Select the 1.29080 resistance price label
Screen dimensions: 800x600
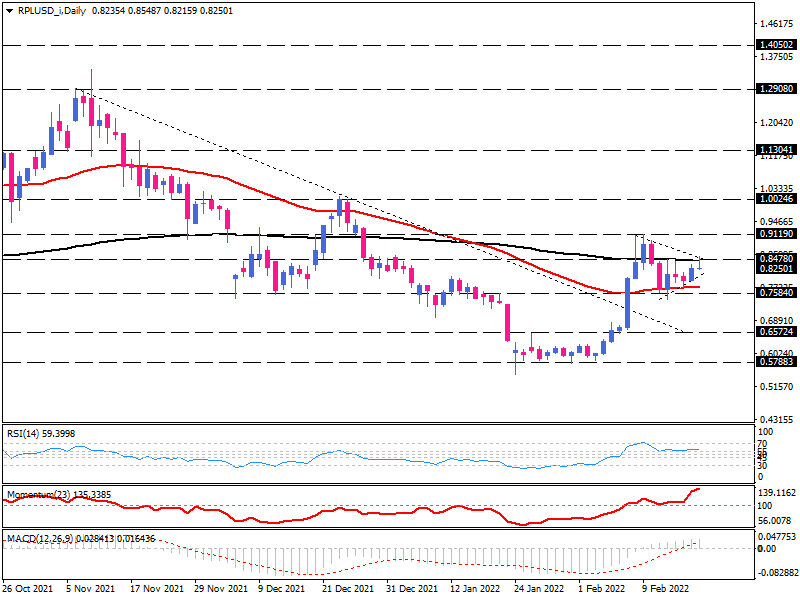[775, 89]
